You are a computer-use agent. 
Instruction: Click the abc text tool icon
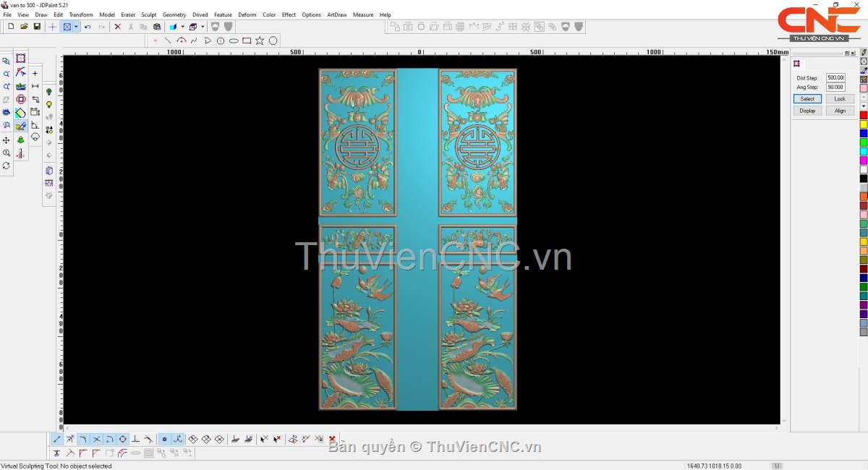click(20, 86)
